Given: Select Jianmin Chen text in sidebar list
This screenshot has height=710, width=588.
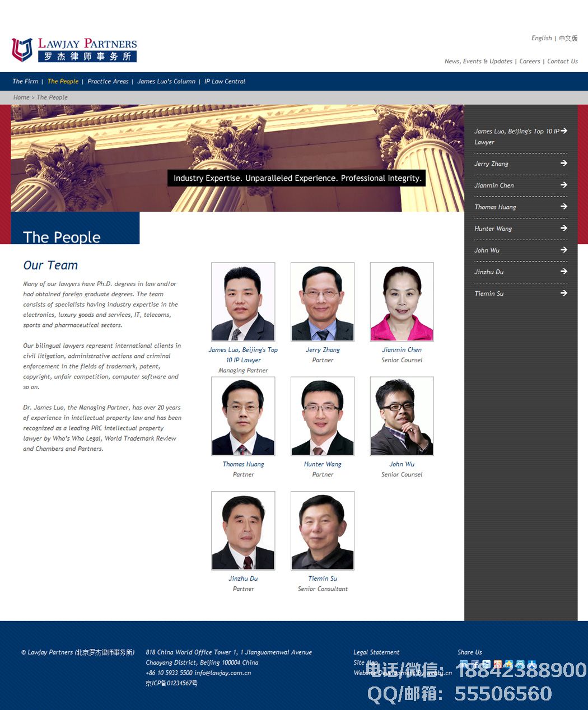Looking at the screenshot, I should tap(494, 185).
